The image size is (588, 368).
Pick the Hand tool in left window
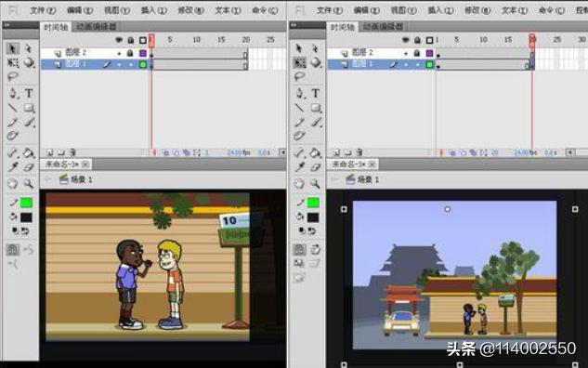pos(13,183)
